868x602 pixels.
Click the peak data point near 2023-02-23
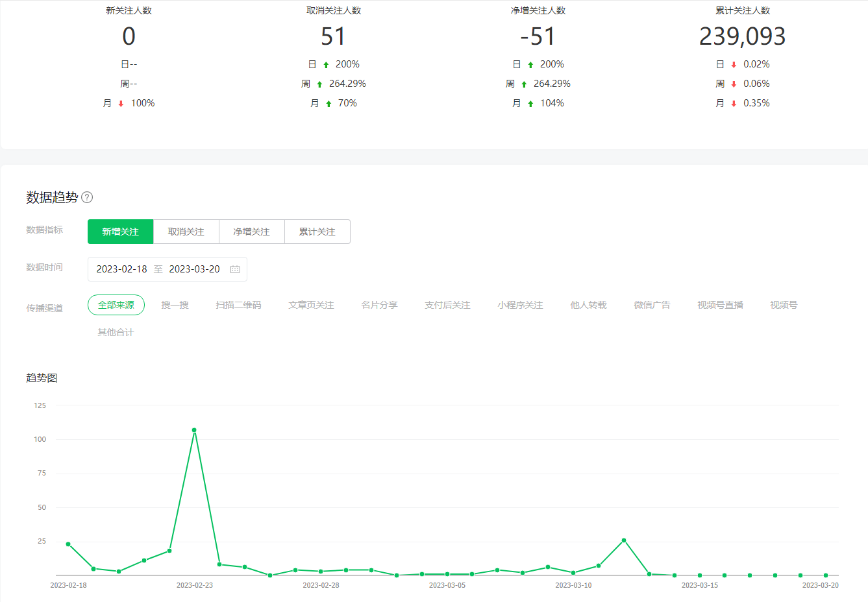point(194,430)
